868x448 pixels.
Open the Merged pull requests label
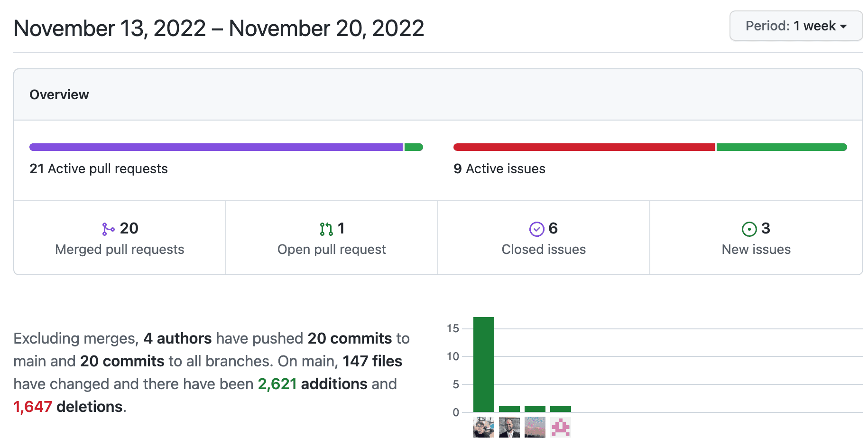point(120,250)
